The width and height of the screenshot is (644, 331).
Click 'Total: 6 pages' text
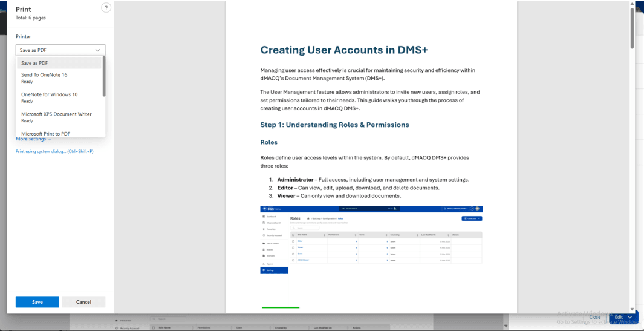[x=31, y=18]
